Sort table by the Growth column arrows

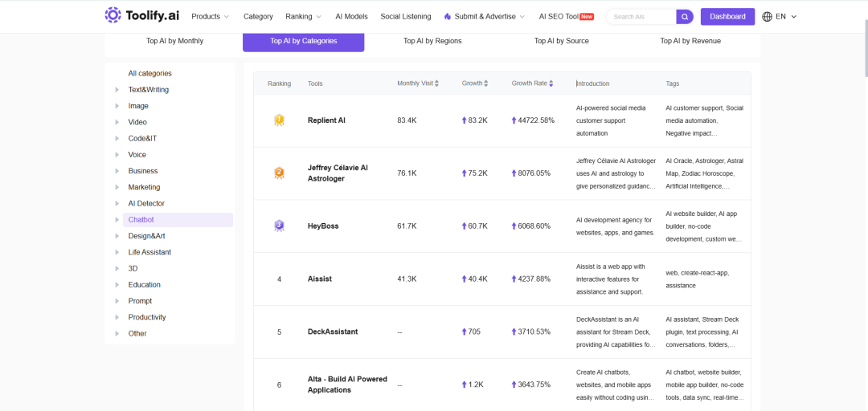[x=486, y=83]
